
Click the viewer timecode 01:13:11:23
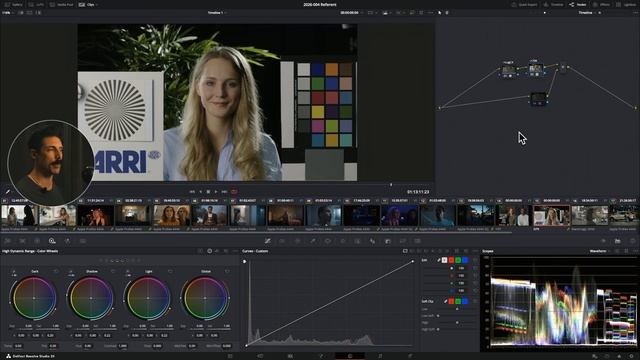pos(418,192)
